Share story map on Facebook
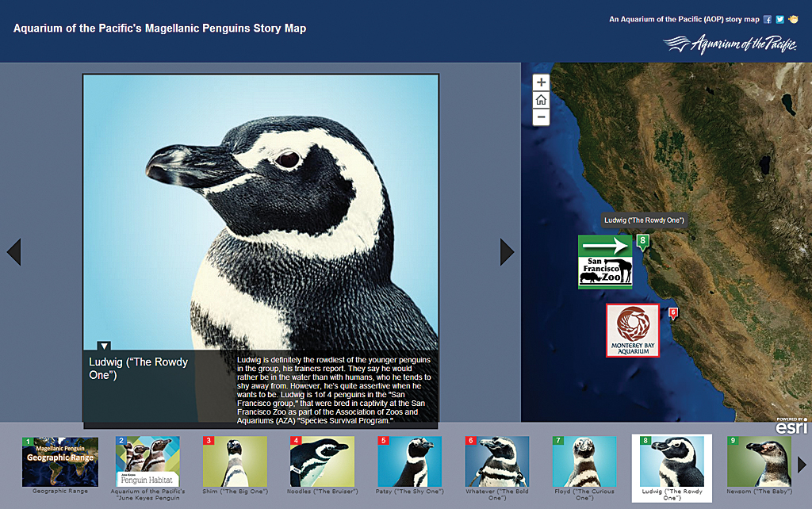The height and width of the screenshot is (509, 812). [768, 20]
